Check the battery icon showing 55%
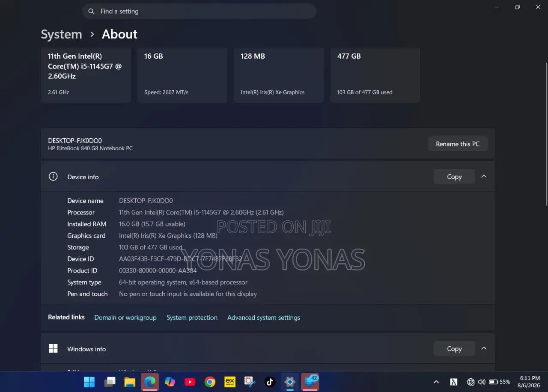 (x=500, y=382)
